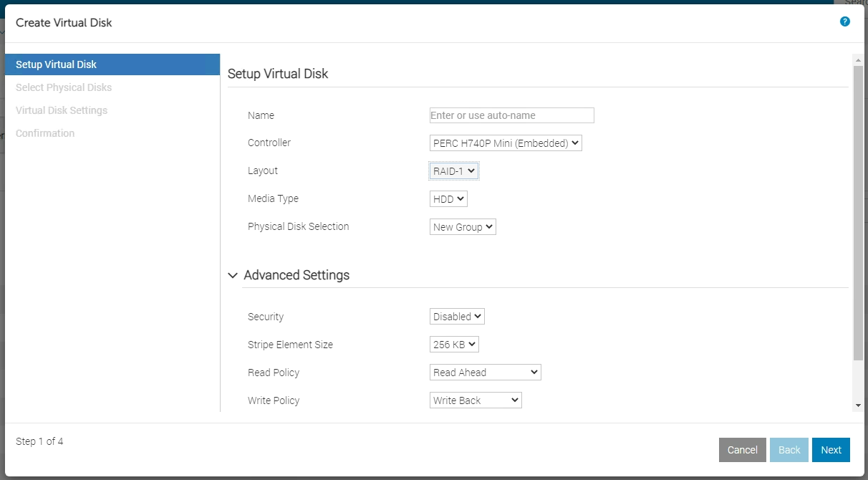The height and width of the screenshot is (480, 868).
Task: Select the Select Physical Disks step
Action: point(63,87)
